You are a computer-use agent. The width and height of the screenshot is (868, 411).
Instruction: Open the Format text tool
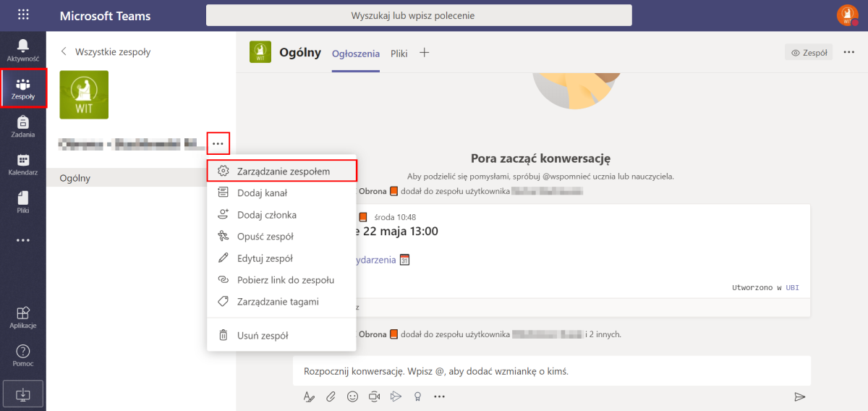pos(309,397)
